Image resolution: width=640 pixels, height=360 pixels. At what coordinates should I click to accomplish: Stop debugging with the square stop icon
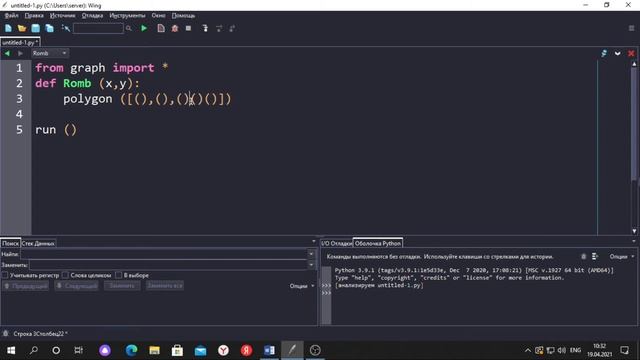[x=188, y=28]
